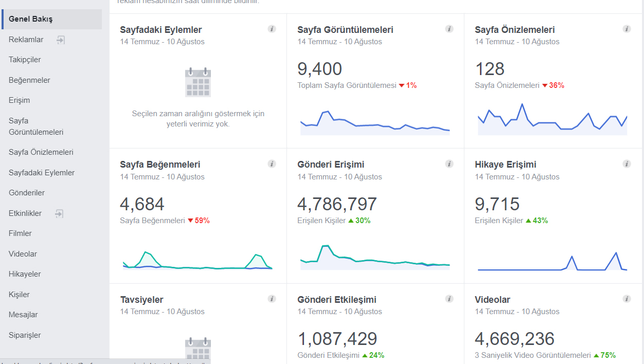The height and width of the screenshot is (364, 644).
Task: Open Filmler in the sidebar
Action: click(x=20, y=233)
